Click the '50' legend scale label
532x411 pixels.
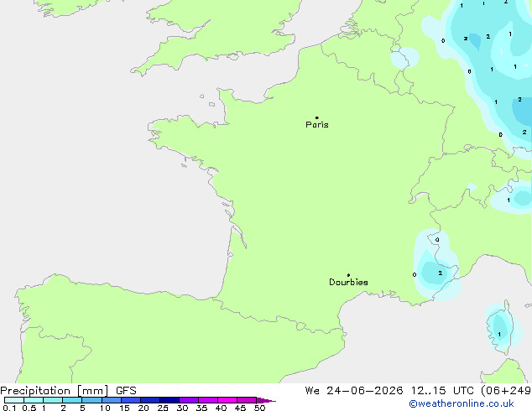click(259, 408)
